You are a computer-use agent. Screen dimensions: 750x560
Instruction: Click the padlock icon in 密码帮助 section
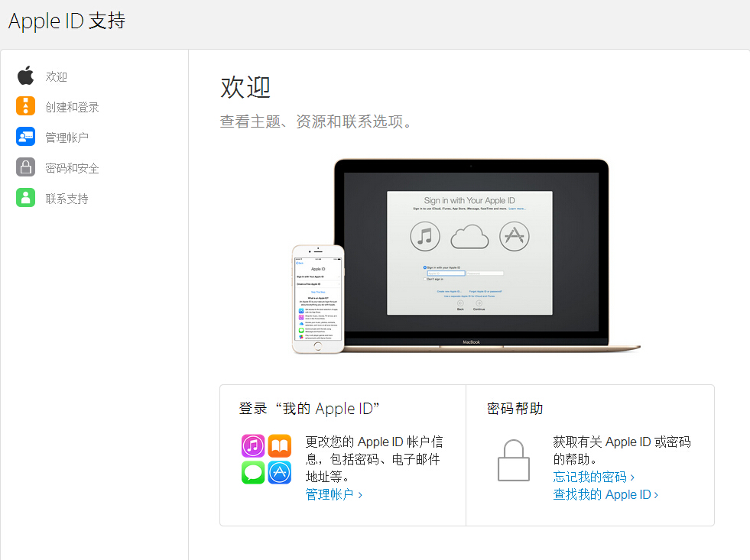(513, 461)
